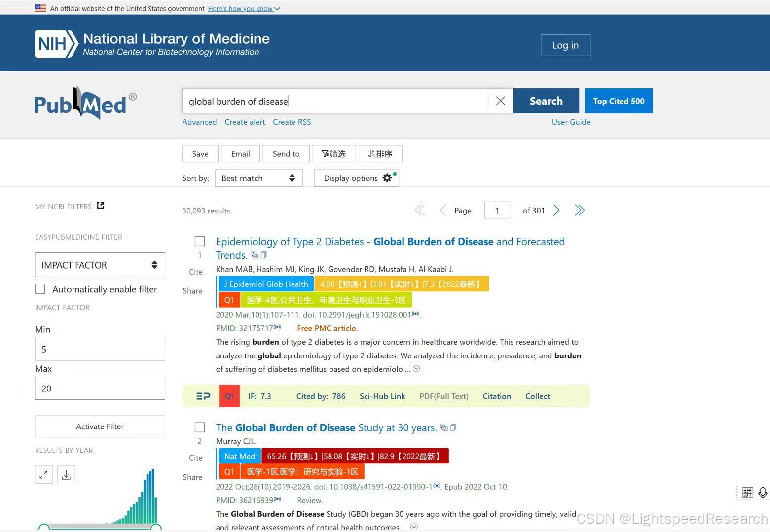The height and width of the screenshot is (532, 770).
Task: Click the page number input box
Action: [497, 211]
